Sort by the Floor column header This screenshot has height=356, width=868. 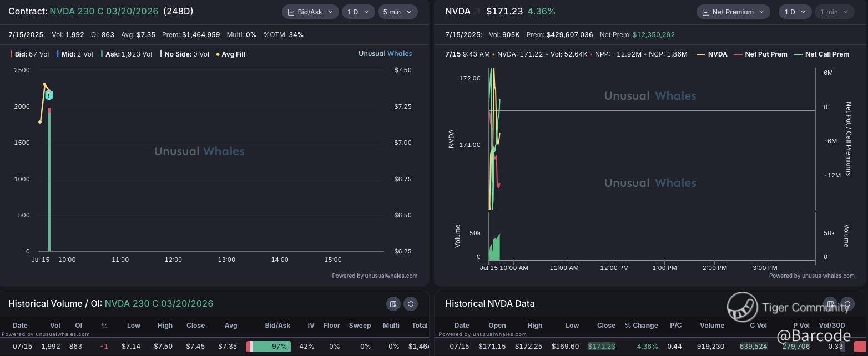tap(332, 326)
